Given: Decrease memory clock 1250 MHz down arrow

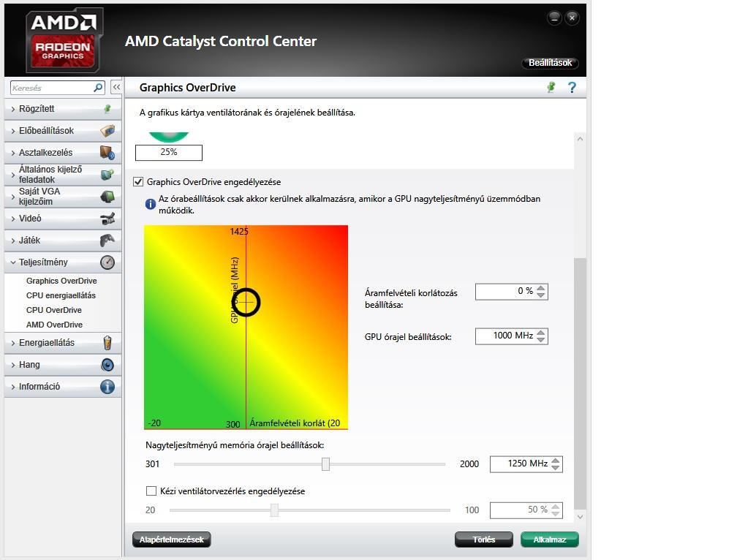Looking at the screenshot, I should coord(556,467).
